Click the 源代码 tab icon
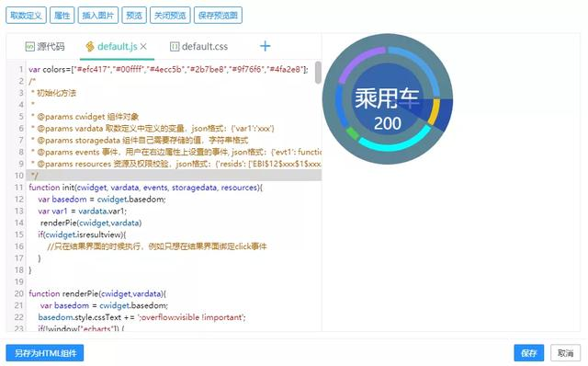Viewport: 588px width, 366px height. click(x=29, y=47)
